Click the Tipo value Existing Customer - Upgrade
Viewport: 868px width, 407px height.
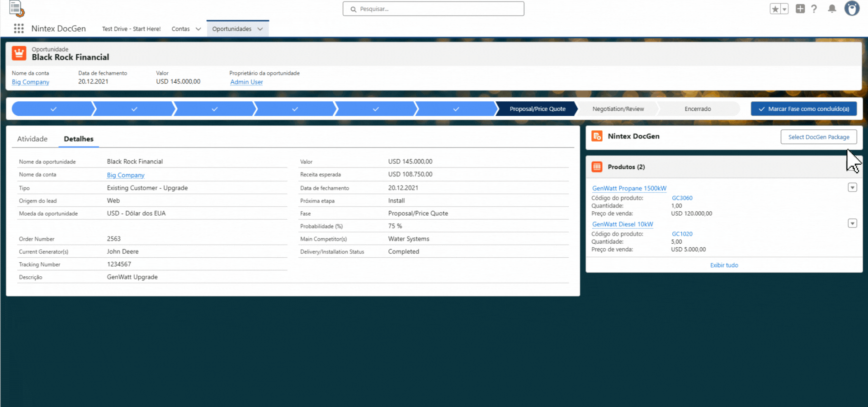click(147, 188)
